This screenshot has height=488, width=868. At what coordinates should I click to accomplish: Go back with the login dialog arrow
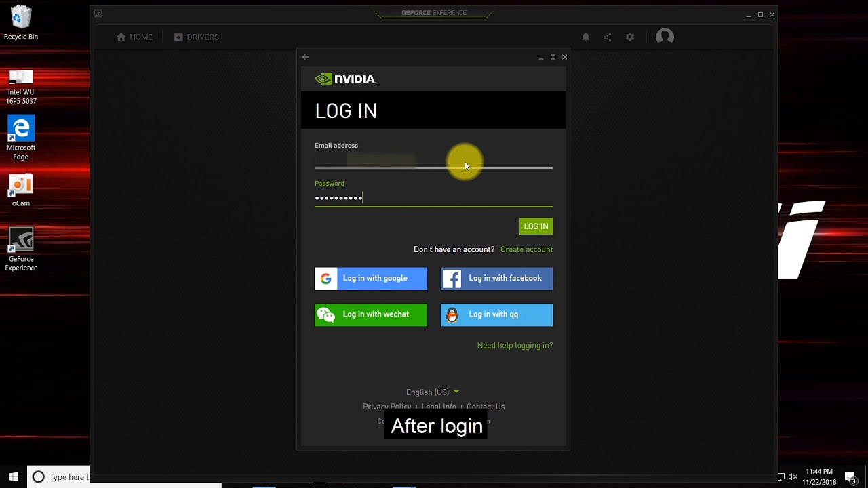coord(306,57)
